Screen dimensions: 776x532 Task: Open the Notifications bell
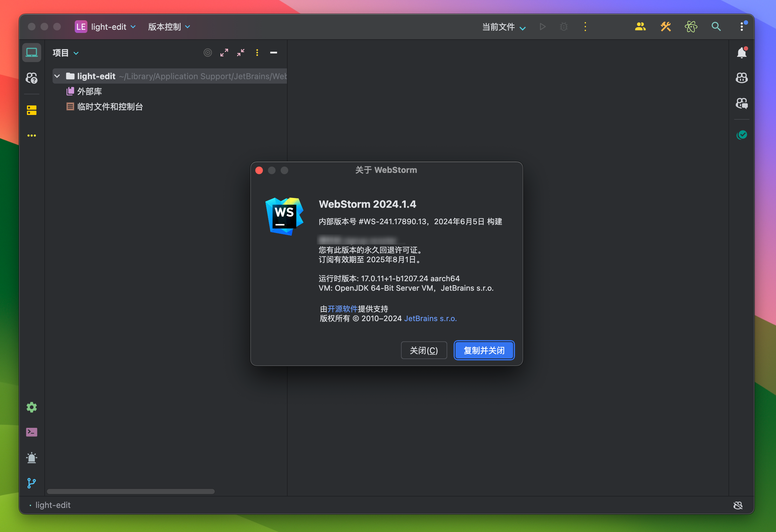741,53
